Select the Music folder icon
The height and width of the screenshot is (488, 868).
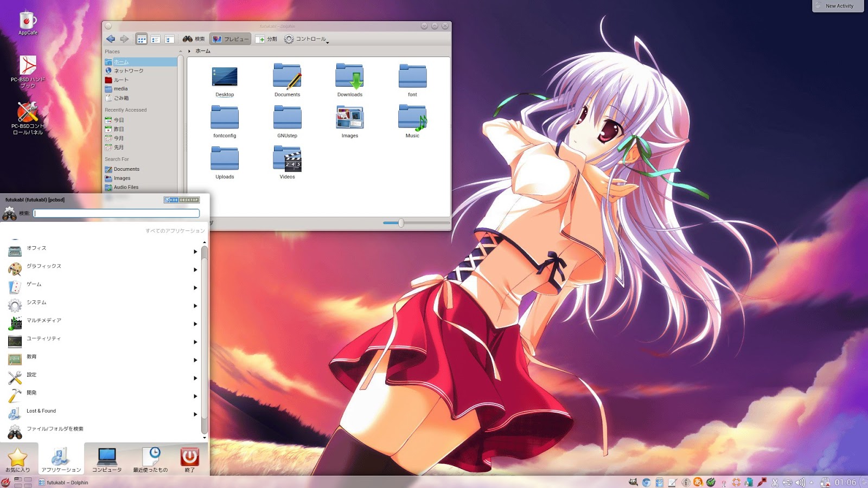click(x=412, y=122)
